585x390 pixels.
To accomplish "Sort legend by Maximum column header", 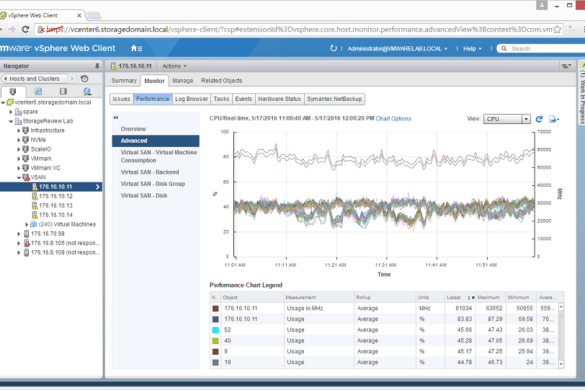I will point(488,297).
